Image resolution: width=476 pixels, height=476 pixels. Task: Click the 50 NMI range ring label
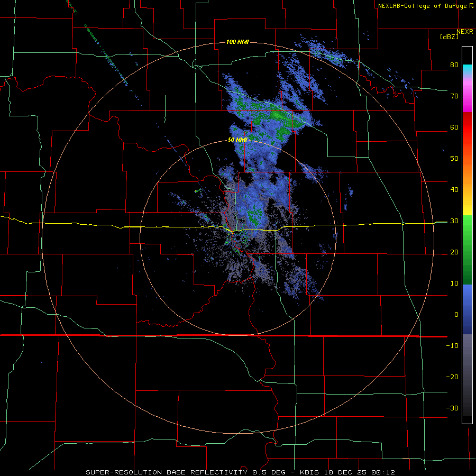[237, 140]
